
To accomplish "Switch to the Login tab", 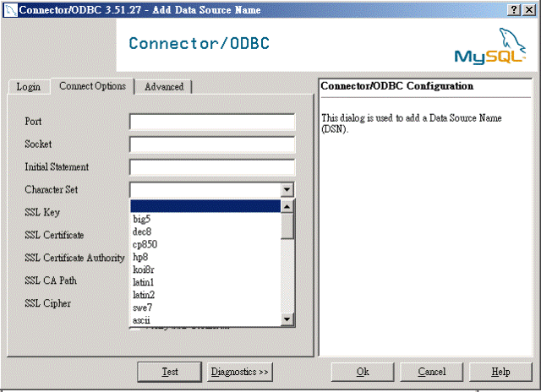I will [29, 87].
